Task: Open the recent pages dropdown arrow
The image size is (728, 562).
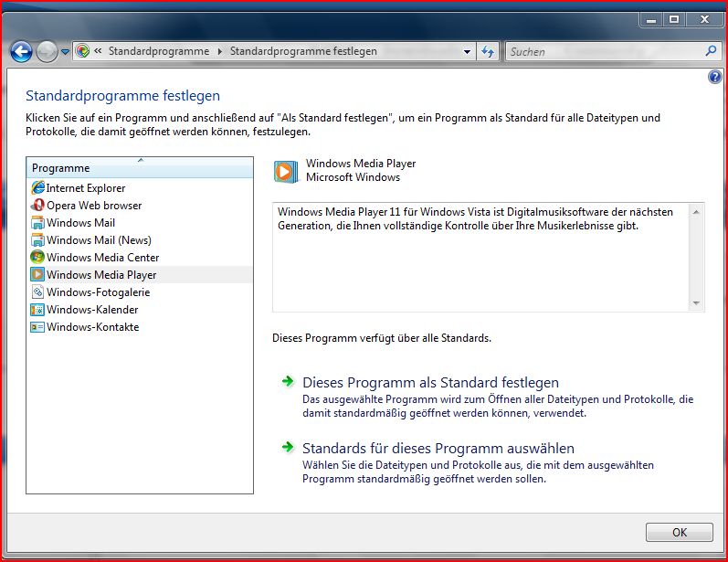Action: [65, 52]
